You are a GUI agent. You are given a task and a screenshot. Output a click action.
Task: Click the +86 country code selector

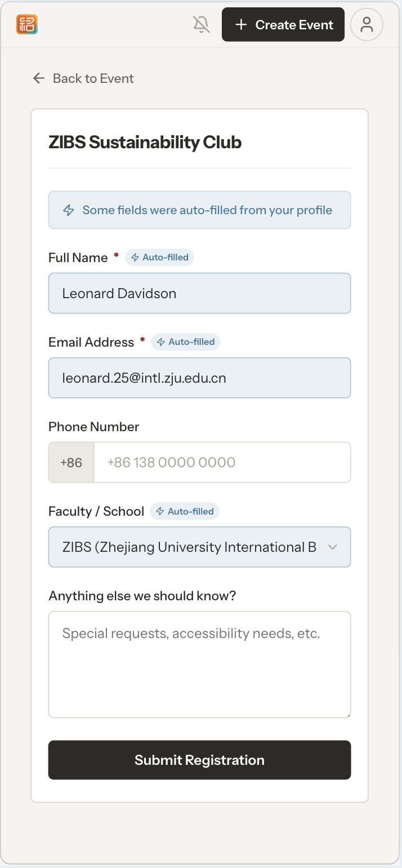[71, 462]
